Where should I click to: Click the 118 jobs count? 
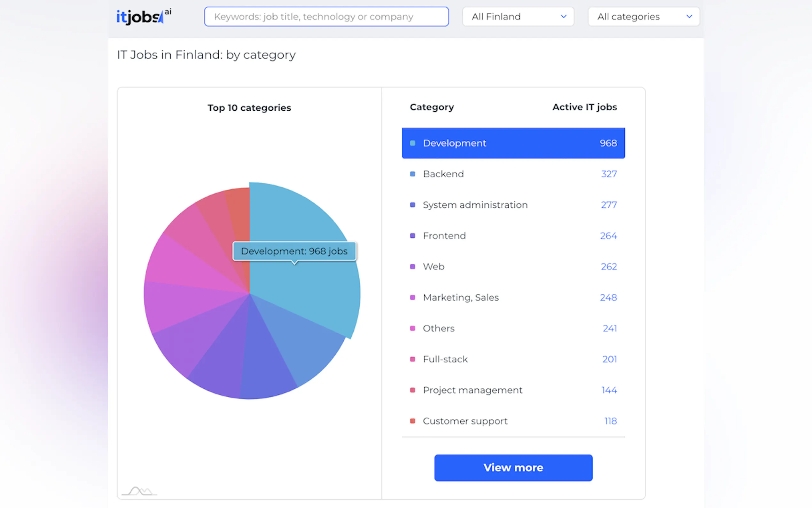(611, 421)
